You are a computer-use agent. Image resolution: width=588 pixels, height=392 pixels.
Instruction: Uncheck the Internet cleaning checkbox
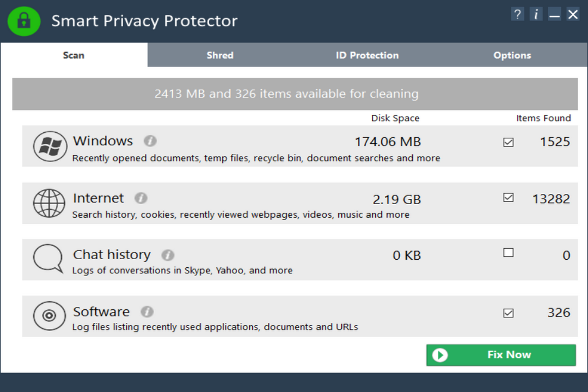pyautogui.click(x=508, y=198)
